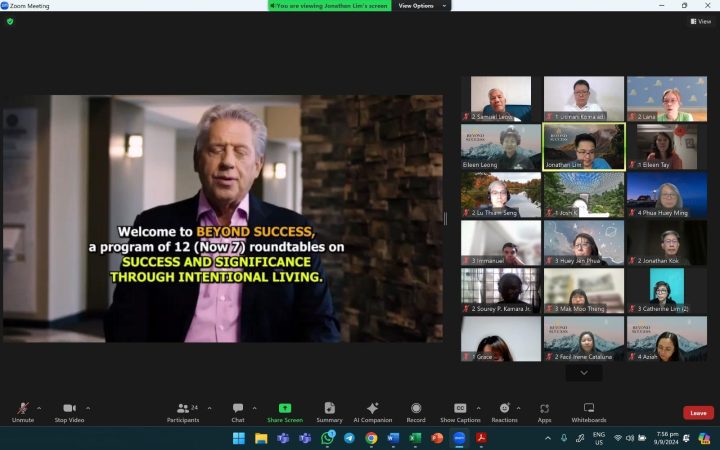
Task: Select Jonathan Lim's video thumbnail
Action: [584, 146]
